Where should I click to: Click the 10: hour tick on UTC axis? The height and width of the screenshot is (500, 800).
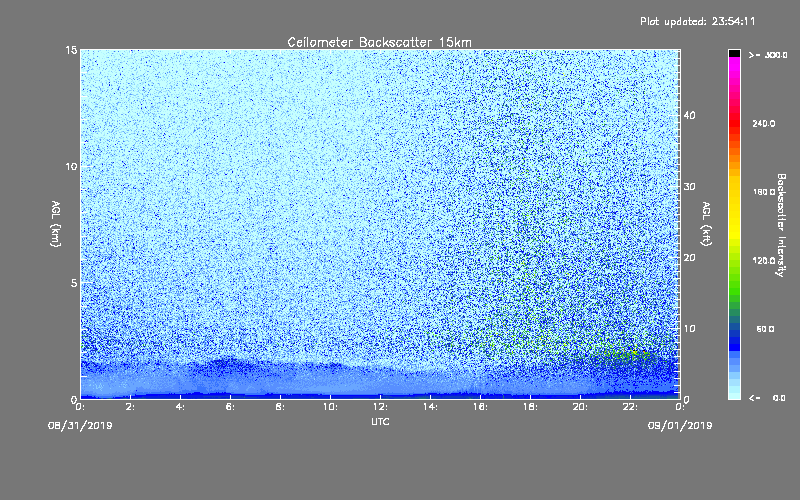click(x=330, y=407)
